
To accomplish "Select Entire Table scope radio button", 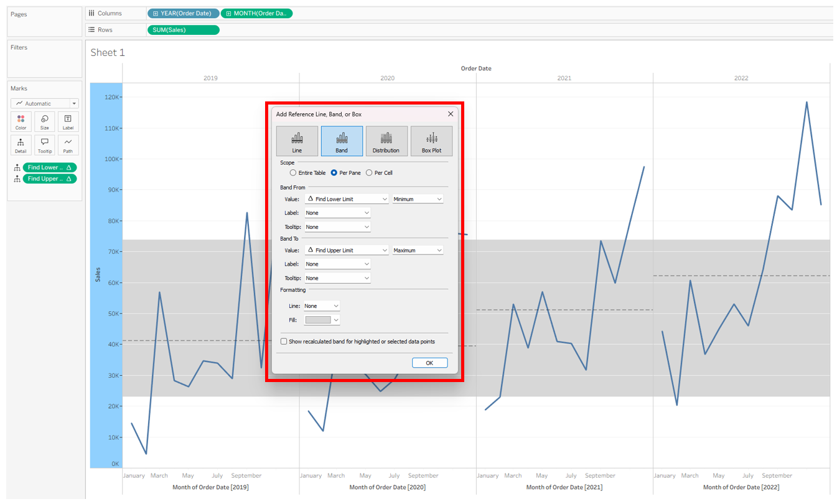I will [x=293, y=173].
